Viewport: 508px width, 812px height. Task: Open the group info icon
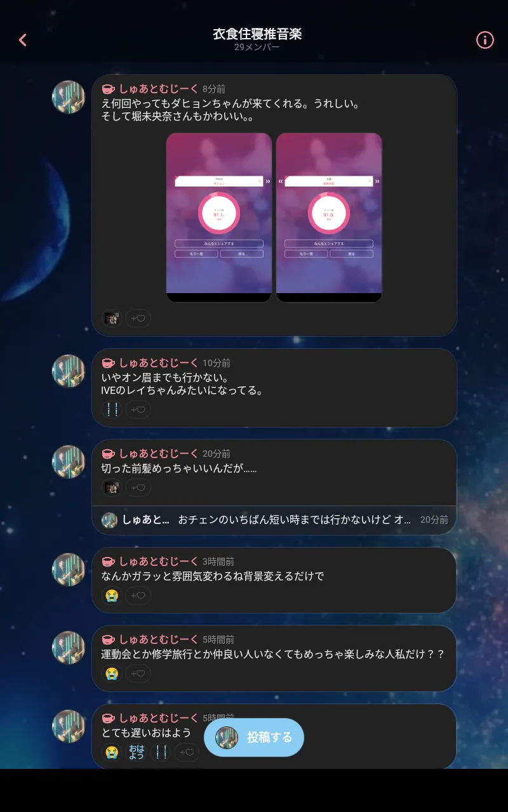(x=485, y=40)
